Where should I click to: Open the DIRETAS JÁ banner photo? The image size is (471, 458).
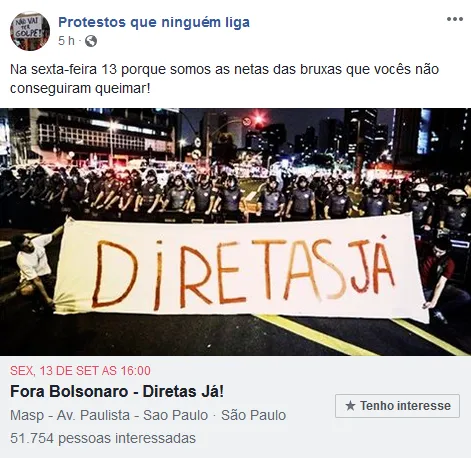coord(235,232)
